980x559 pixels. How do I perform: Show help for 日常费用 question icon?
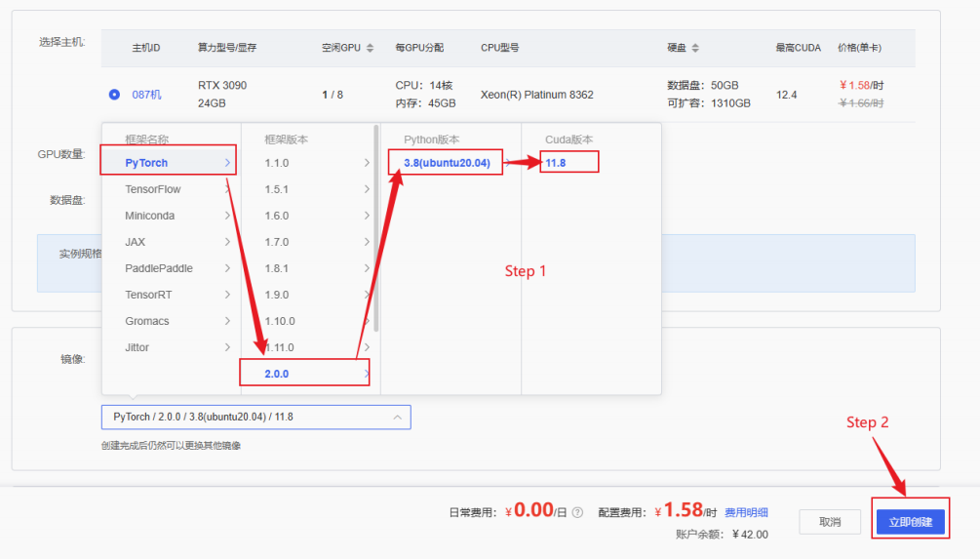click(x=577, y=513)
